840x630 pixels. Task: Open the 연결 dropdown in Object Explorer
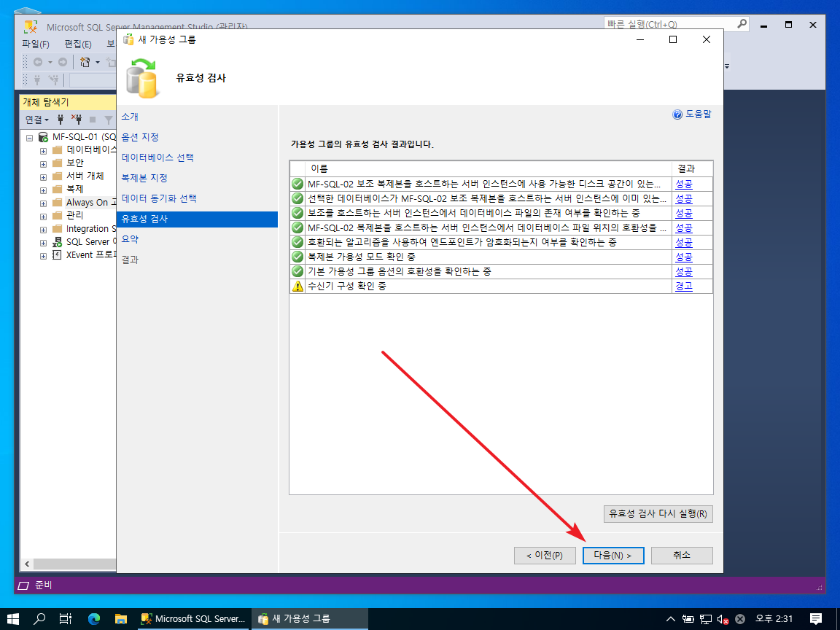pyautogui.click(x=37, y=120)
